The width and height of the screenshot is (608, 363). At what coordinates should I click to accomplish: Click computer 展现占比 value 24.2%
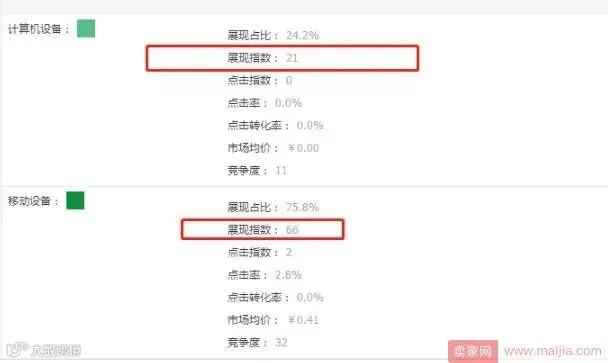[x=302, y=35]
